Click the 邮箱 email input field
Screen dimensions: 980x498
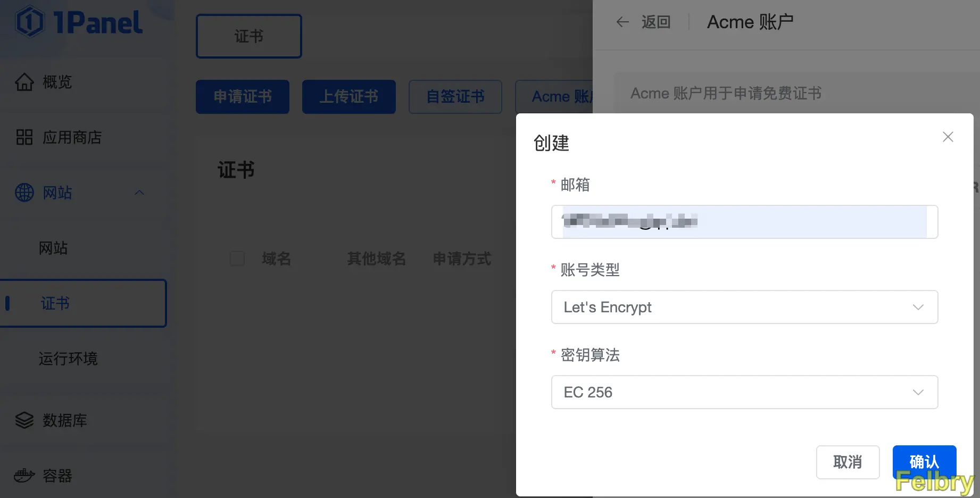point(744,222)
